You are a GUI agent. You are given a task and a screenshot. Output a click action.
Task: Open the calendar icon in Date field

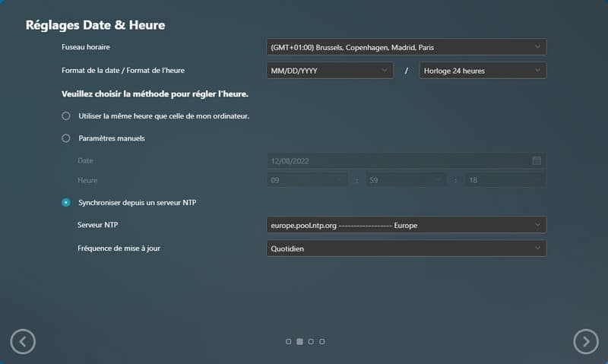tap(537, 160)
